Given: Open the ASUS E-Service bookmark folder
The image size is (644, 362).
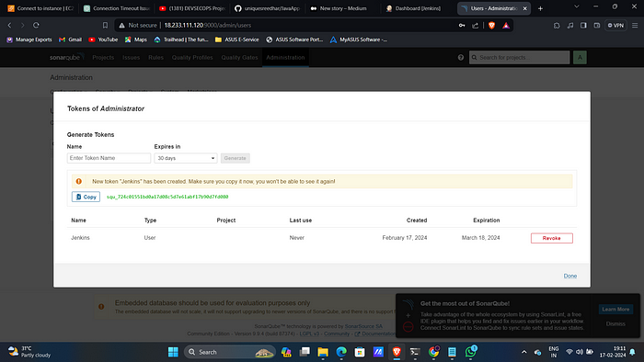Looking at the screenshot, I should click(x=237, y=40).
